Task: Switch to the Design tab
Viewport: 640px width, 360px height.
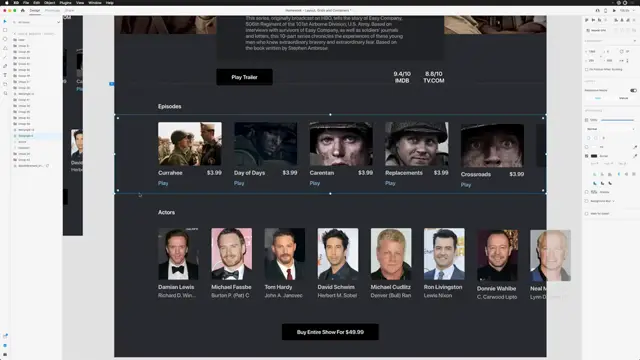Action: tap(35, 10)
